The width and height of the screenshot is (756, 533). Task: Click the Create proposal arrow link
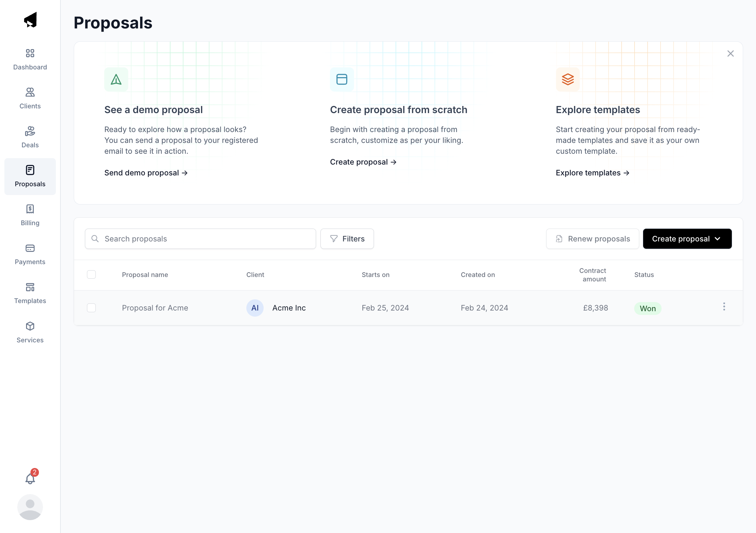click(363, 162)
